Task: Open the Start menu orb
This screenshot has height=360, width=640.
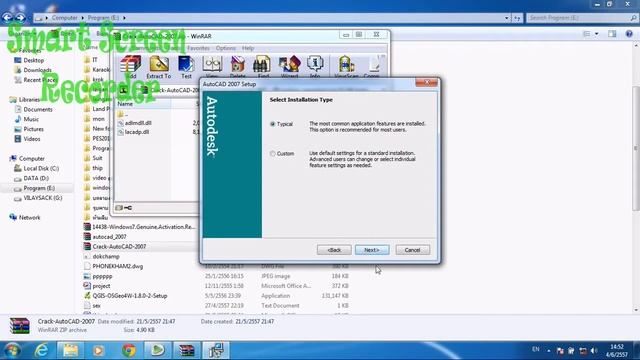Action: point(12,350)
